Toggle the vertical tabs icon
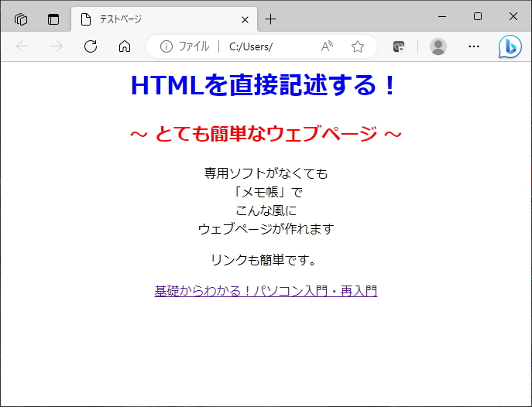 coord(53,19)
